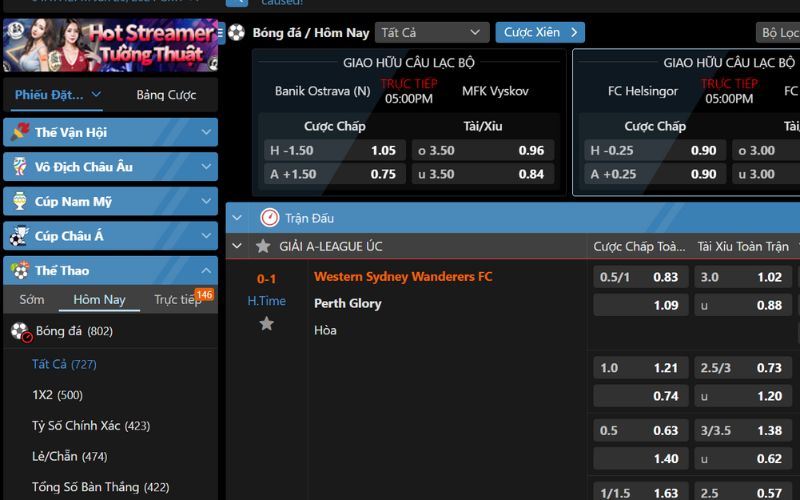The width and height of the screenshot is (800, 500).
Task: Favorite the GIẢI A-LEAGUE ÚC league star
Action: [263, 246]
